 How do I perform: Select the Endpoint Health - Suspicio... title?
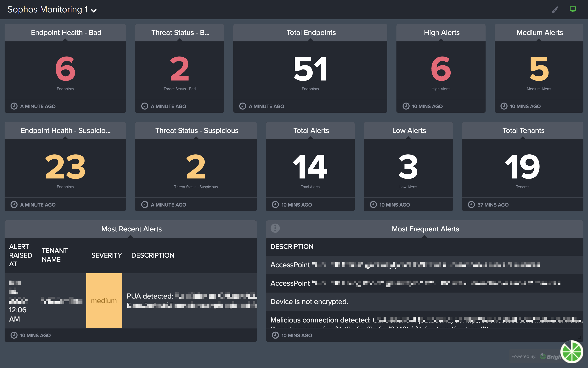[66, 131]
